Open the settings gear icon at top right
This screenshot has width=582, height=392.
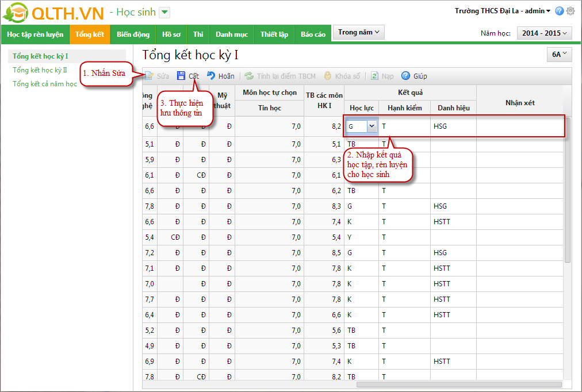point(570,11)
